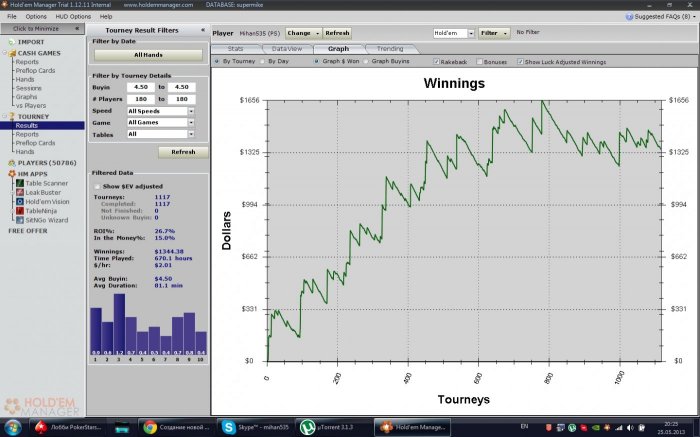Open Hold'em Vision app icon
The height and width of the screenshot is (437, 700).
20,202
